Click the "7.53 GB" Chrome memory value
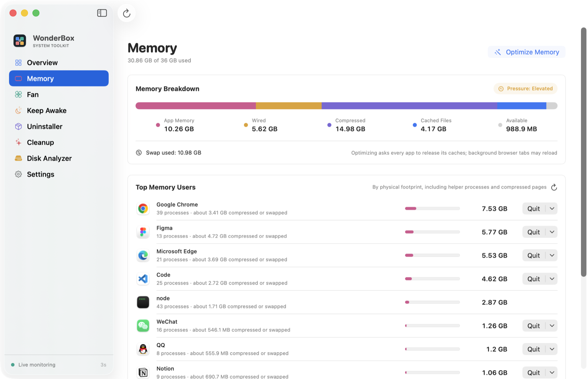 coord(494,209)
